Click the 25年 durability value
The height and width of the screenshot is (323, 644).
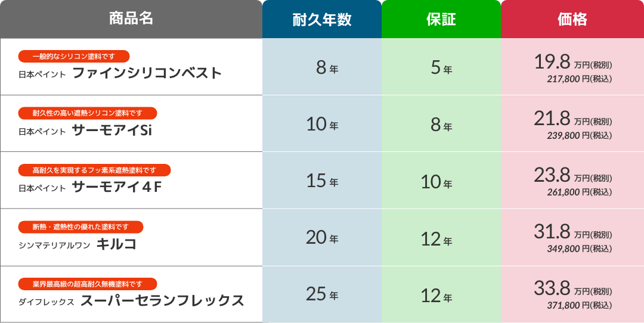coord(322,294)
